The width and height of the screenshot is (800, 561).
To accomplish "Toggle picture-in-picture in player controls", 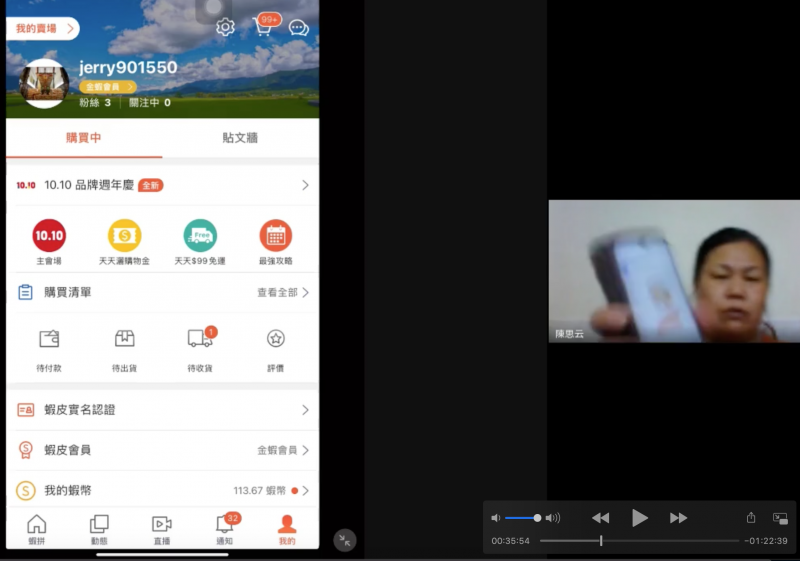I will pos(780,519).
